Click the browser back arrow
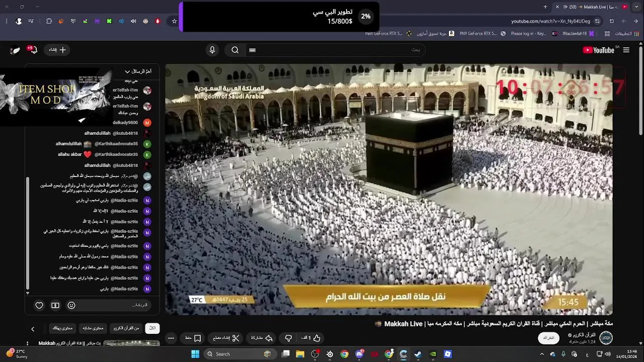This screenshot has width=644, height=362. (636, 21)
